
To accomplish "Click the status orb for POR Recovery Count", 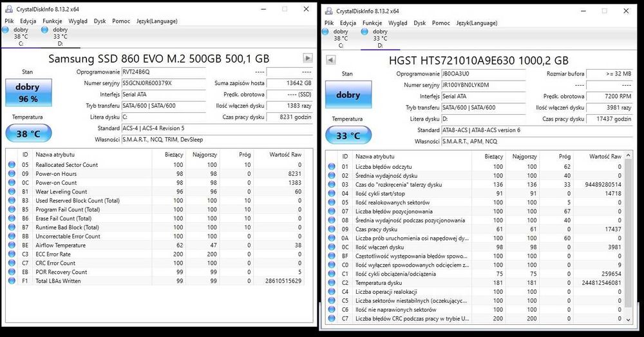I will pyautogui.click(x=12, y=272).
